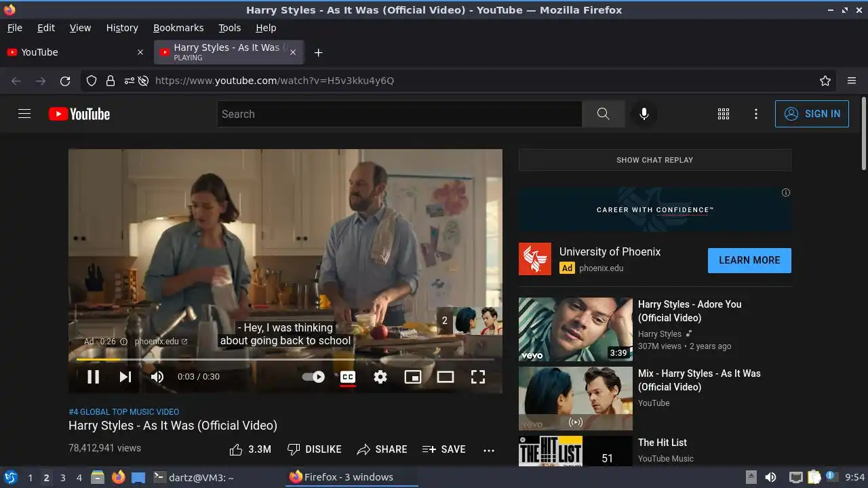This screenshot has height=488, width=868.
Task: Reload the current page
Action: click(65, 81)
